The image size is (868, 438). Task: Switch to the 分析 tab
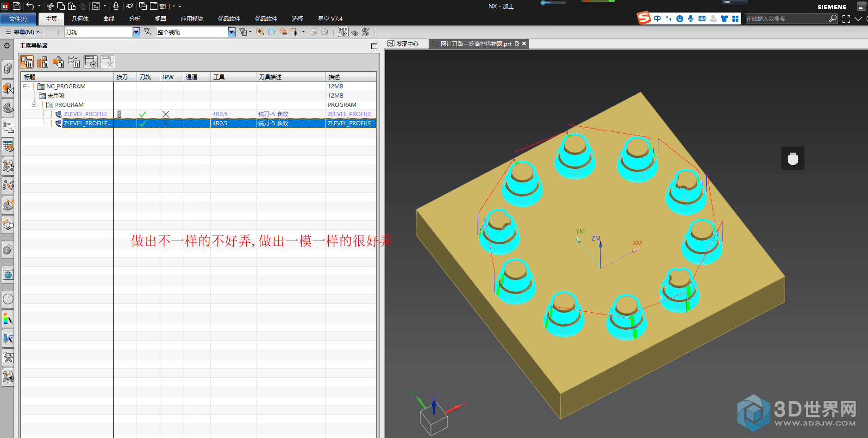pyautogui.click(x=135, y=19)
